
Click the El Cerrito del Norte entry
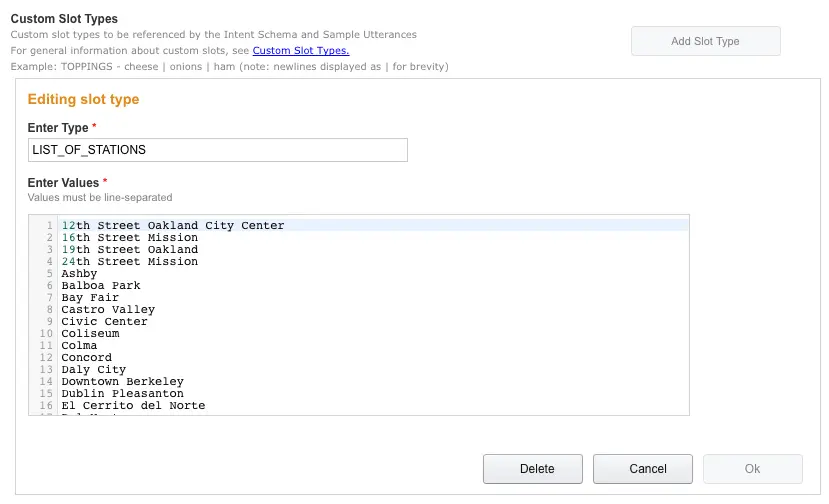point(133,406)
